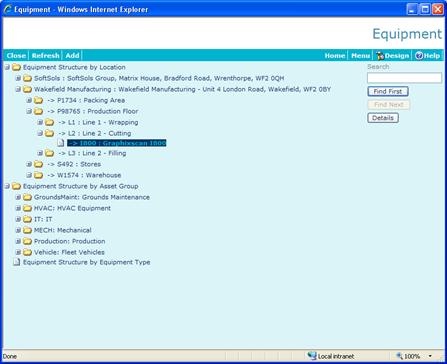447x364 pixels.
Task: Expand the SoftSols group node
Action: 18,78
